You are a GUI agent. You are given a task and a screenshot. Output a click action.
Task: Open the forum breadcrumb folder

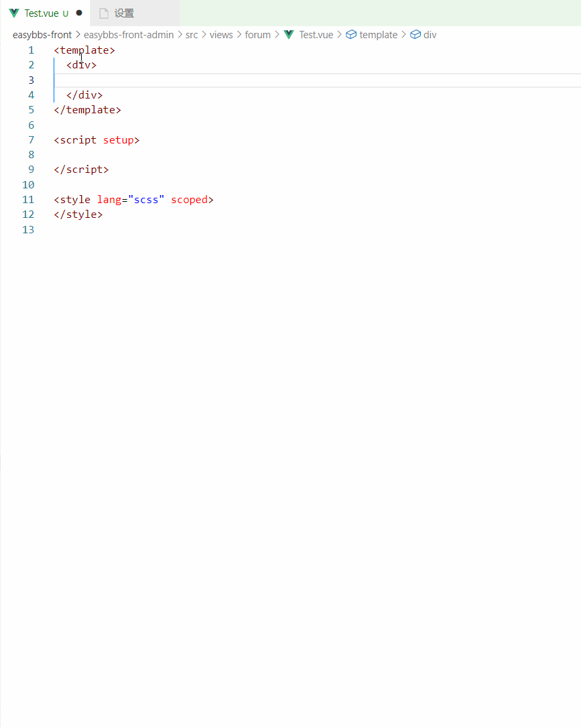[257, 35]
